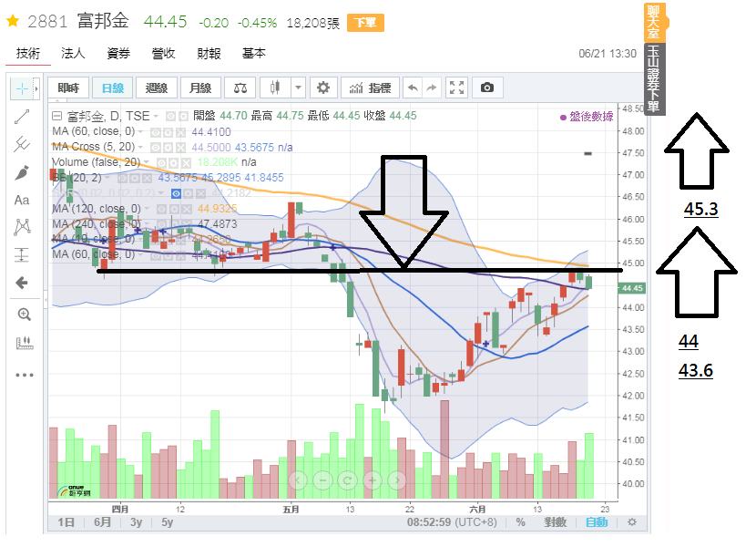
Task: Select the 週線 weekly interval button
Action: (157, 88)
